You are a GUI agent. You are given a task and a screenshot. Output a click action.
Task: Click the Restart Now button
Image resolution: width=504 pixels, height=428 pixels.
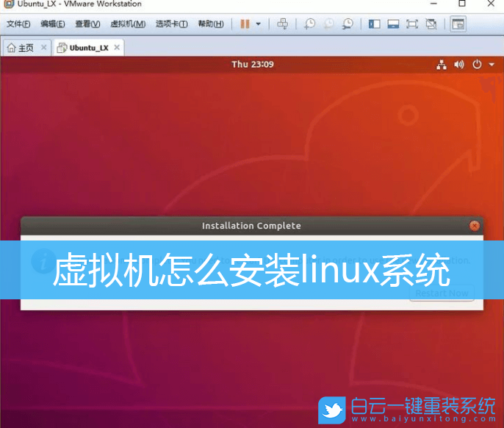point(442,293)
